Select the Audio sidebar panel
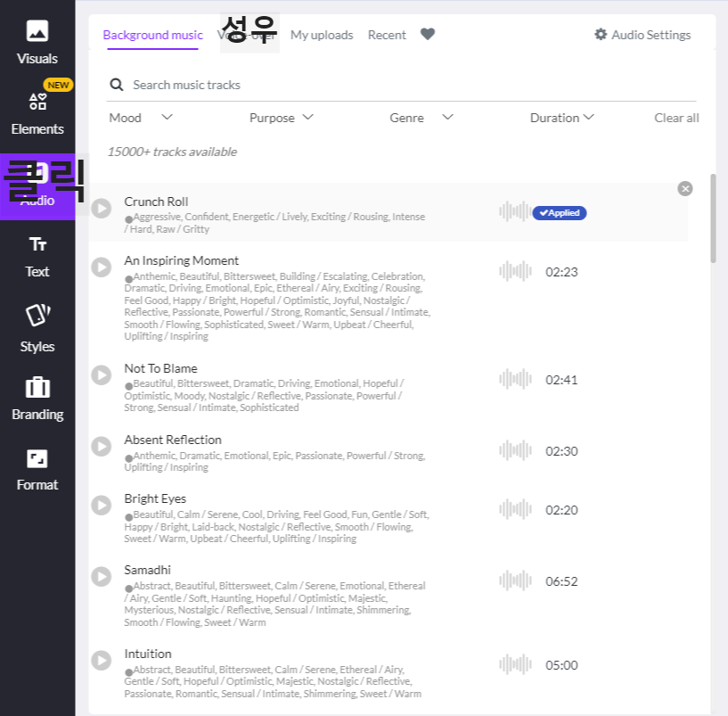728x716 pixels. (37, 186)
